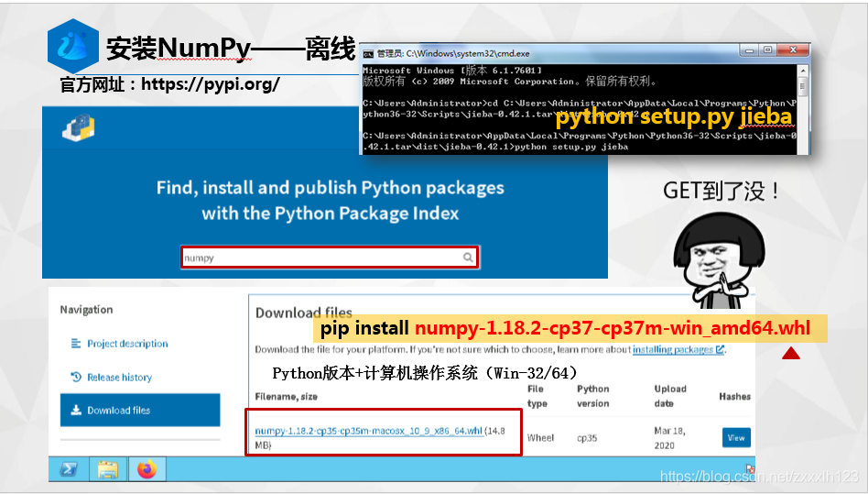868x494 pixels.
Task: Click the 'Find, install and publish Python packages' headline
Action: [x=330, y=188]
